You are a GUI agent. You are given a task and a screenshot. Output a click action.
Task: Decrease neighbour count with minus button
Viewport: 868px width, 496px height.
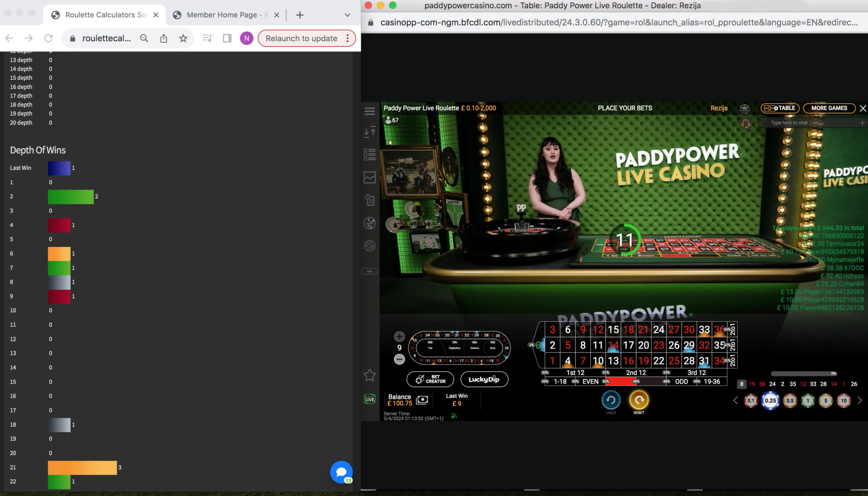tap(399, 359)
